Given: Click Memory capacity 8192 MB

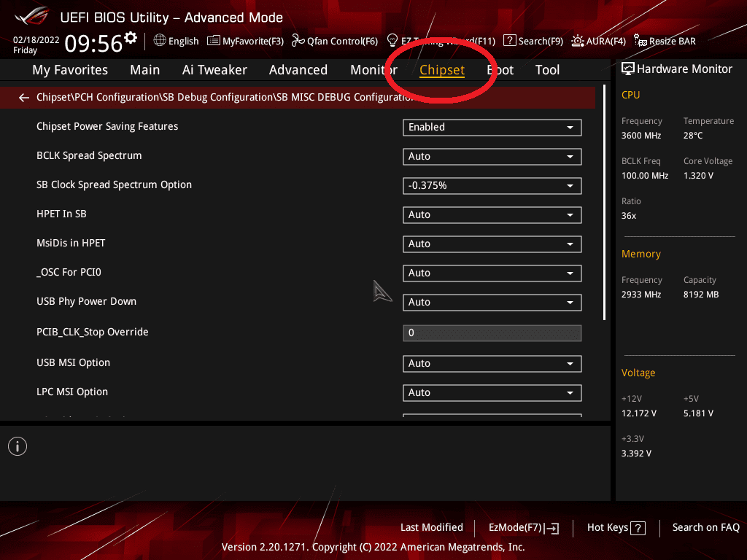Looking at the screenshot, I should click(x=701, y=295).
